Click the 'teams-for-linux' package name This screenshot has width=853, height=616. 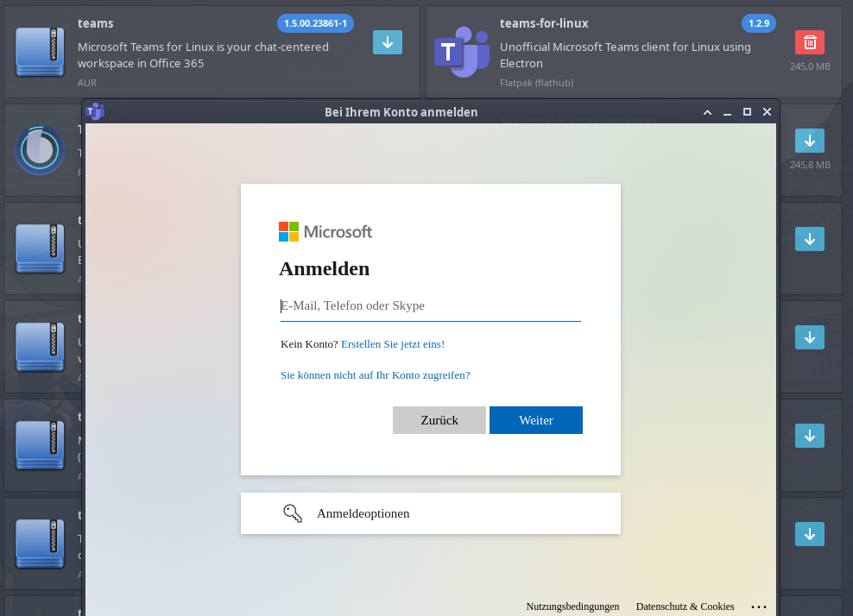(x=544, y=23)
